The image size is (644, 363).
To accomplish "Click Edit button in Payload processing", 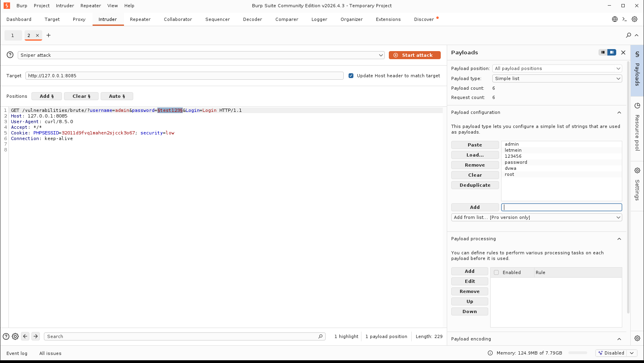I will point(470,281).
